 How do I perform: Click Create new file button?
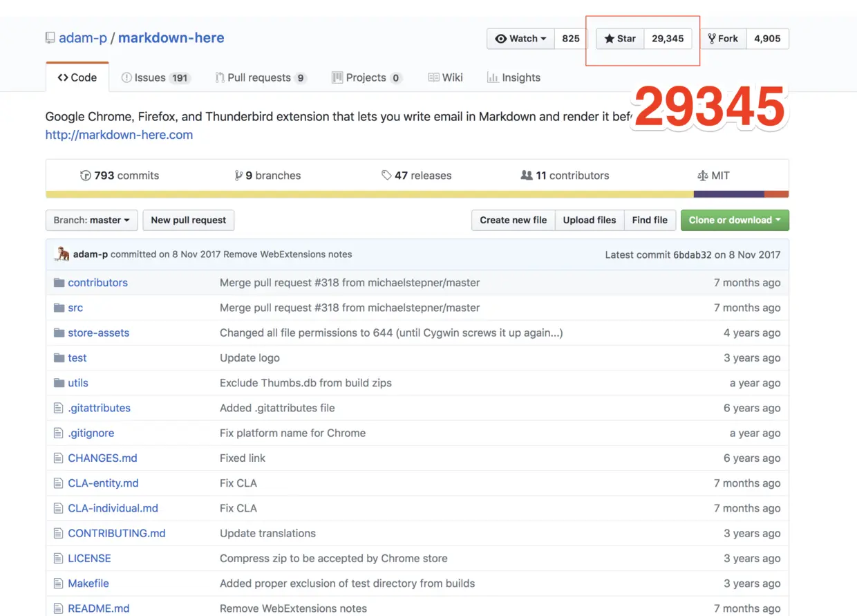click(513, 220)
